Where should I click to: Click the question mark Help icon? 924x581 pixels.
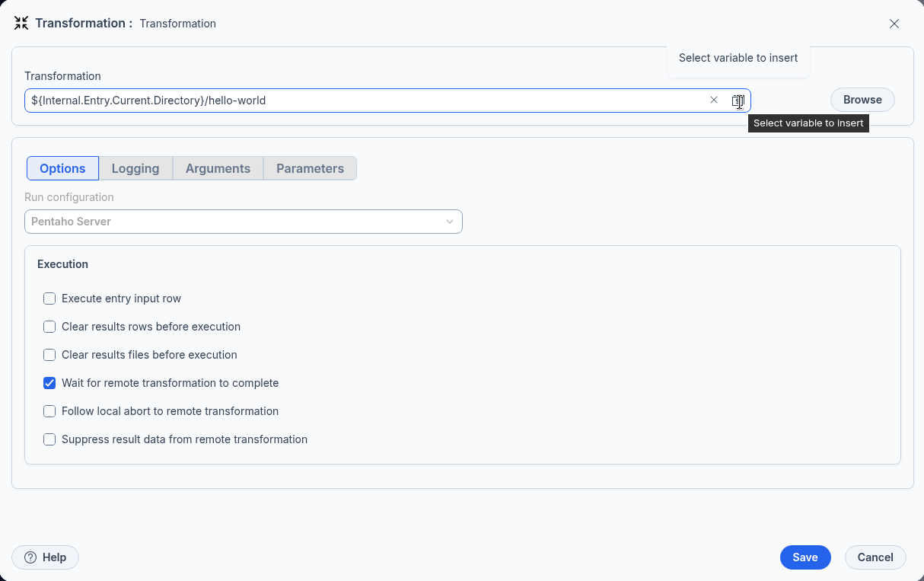point(30,557)
